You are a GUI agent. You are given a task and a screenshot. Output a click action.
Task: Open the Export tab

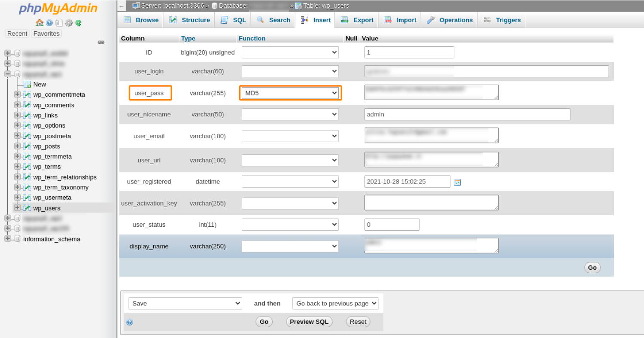point(357,20)
